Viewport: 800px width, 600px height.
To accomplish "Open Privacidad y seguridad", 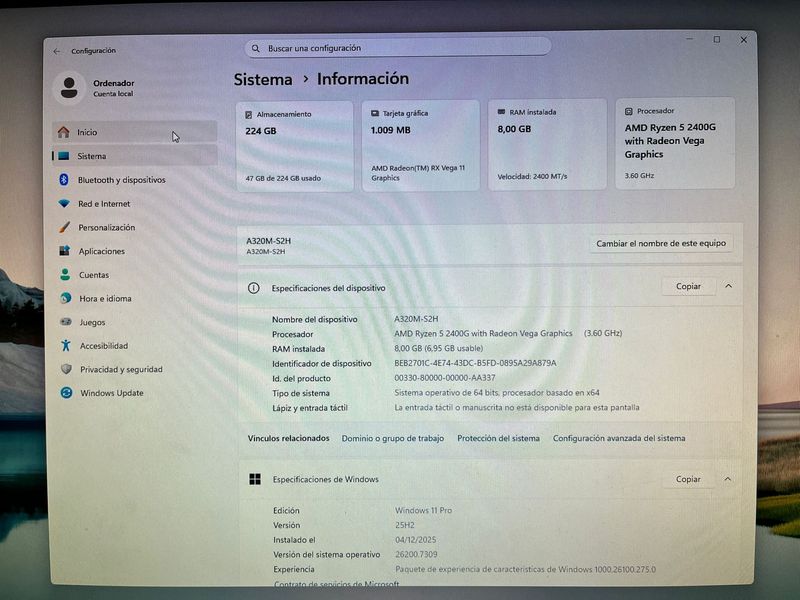I will (135, 369).
